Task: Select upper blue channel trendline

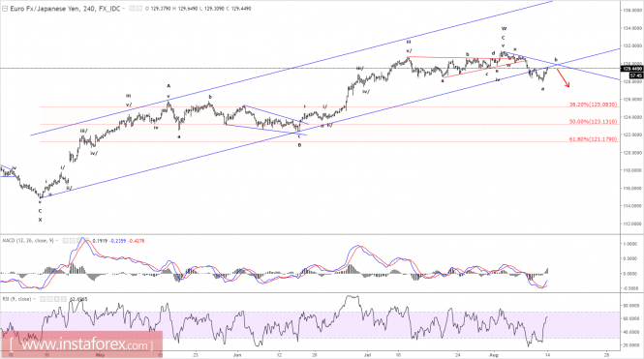Action: [291, 68]
